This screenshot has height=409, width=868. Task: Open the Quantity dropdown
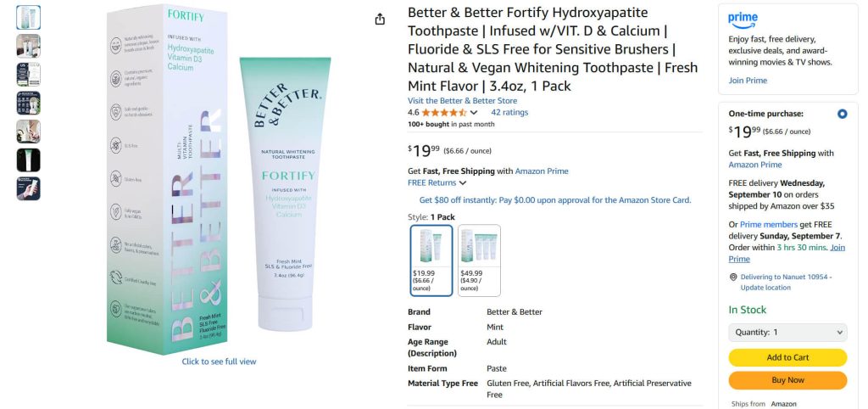787,333
